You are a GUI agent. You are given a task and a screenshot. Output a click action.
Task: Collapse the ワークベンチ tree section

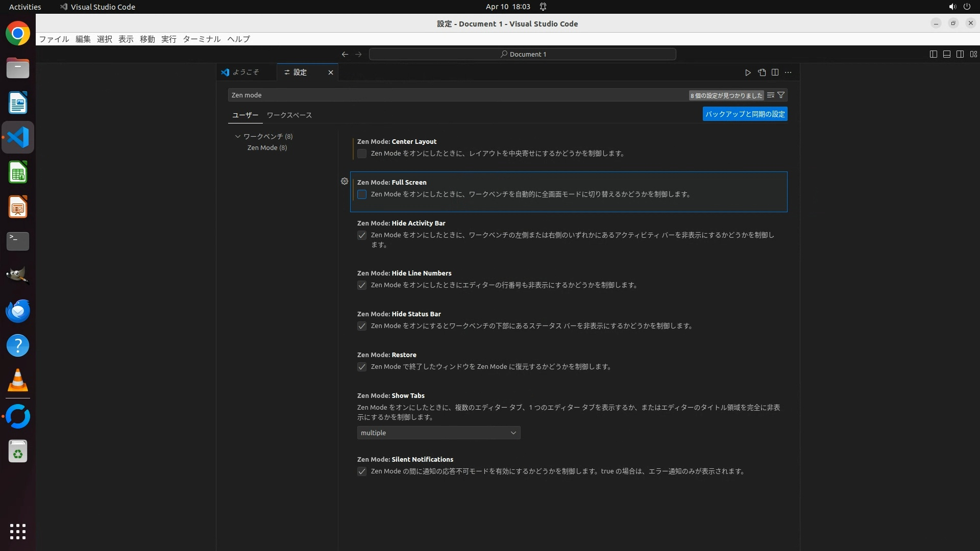click(x=238, y=136)
